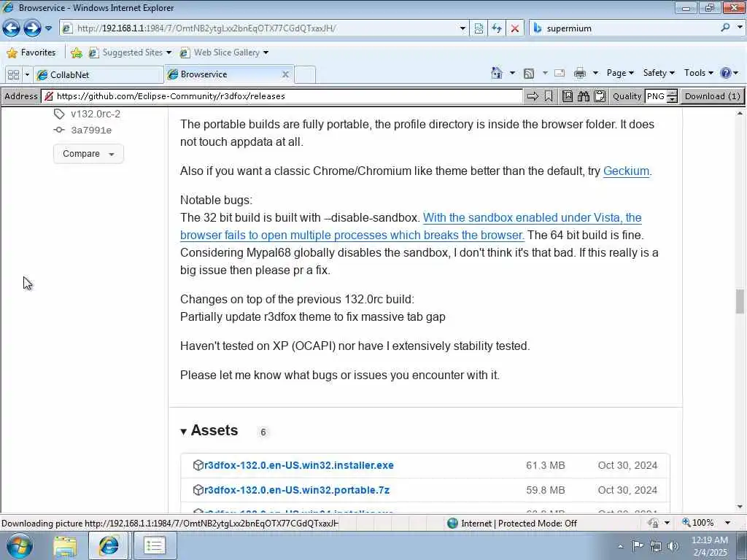Click the scrollbar up arrow
The image size is (747, 560).
[x=740, y=113]
